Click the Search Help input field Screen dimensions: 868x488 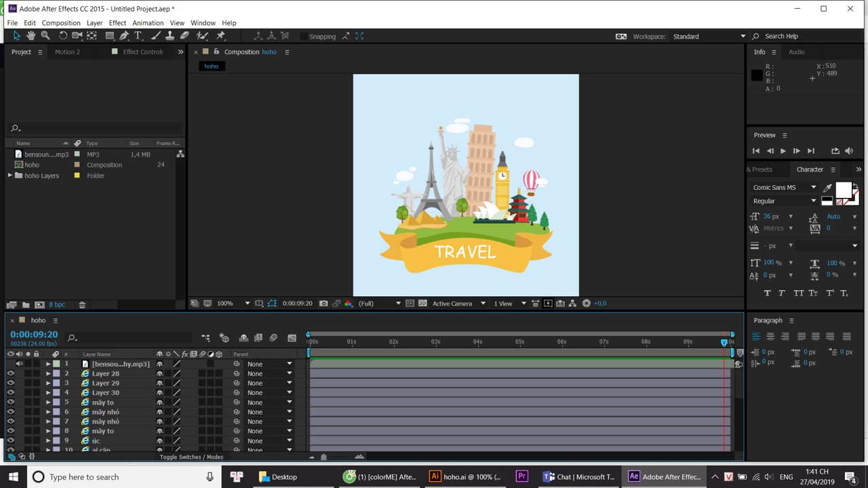pos(806,37)
